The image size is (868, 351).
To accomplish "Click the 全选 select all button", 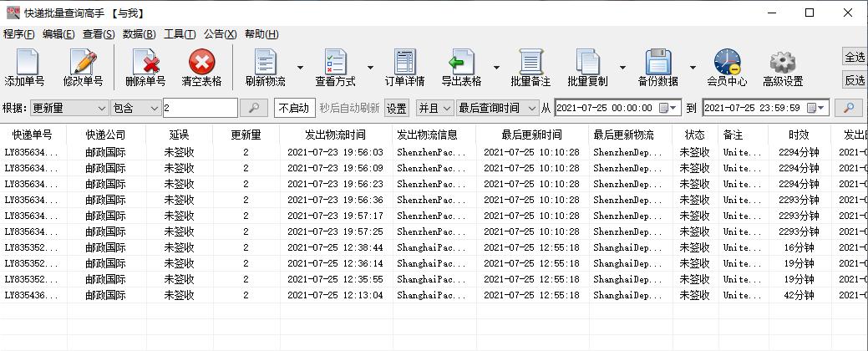I will tap(855, 57).
